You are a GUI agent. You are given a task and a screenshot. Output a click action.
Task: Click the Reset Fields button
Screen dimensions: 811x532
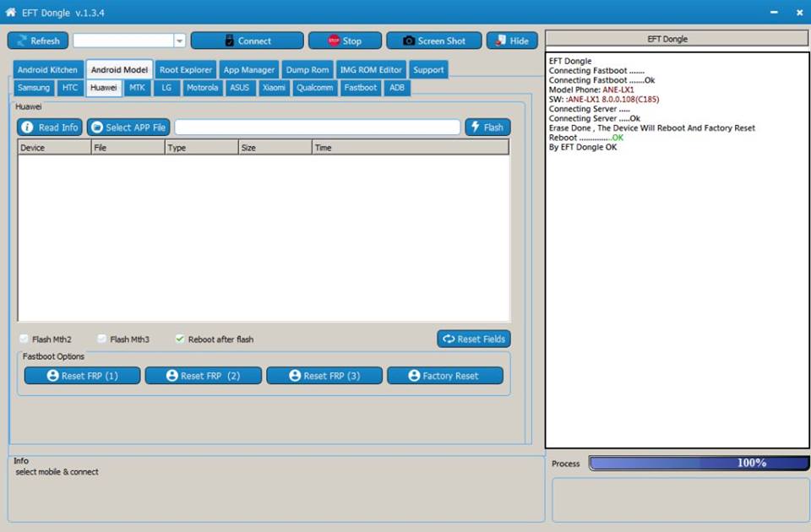[x=474, y=339]
